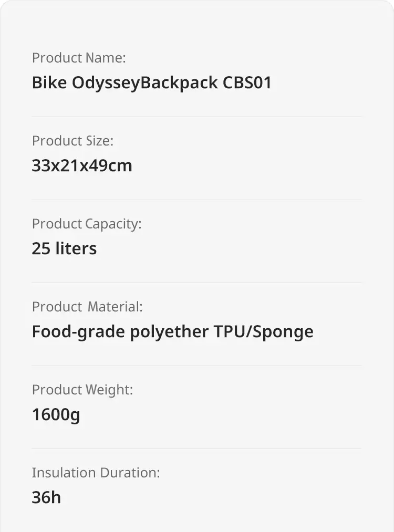The height and width of the screenshot is (532, 394).
Task: Click the word Sponge in material value
Action: coord(283,332)
